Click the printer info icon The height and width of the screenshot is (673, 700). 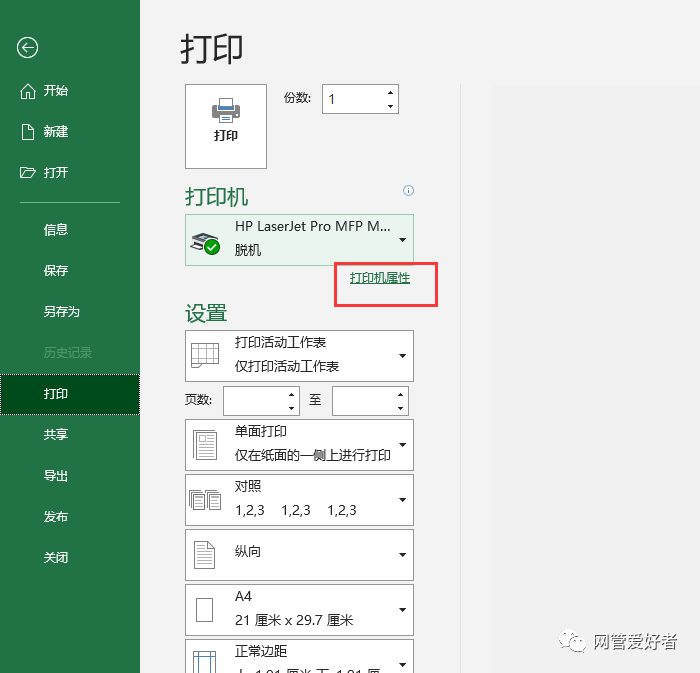point(408,191)
